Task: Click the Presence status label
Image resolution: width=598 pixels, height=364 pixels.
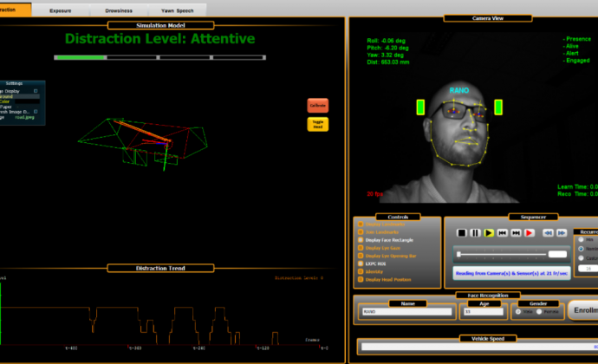Action: [x=576, y=39]
